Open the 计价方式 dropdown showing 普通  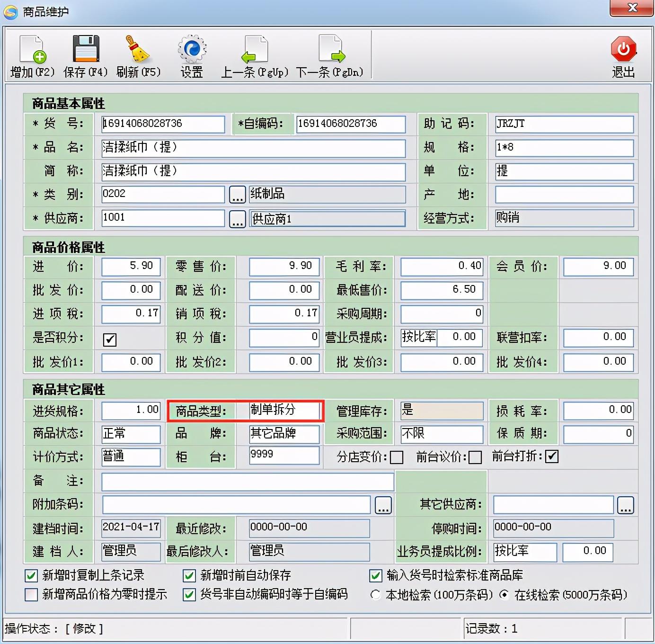(x=131, y=456)
